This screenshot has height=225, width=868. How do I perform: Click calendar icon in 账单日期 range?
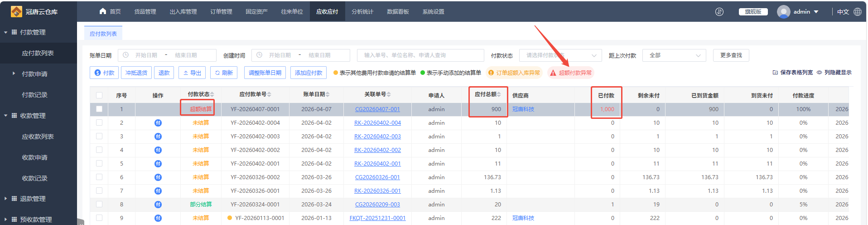coord(126,55)
